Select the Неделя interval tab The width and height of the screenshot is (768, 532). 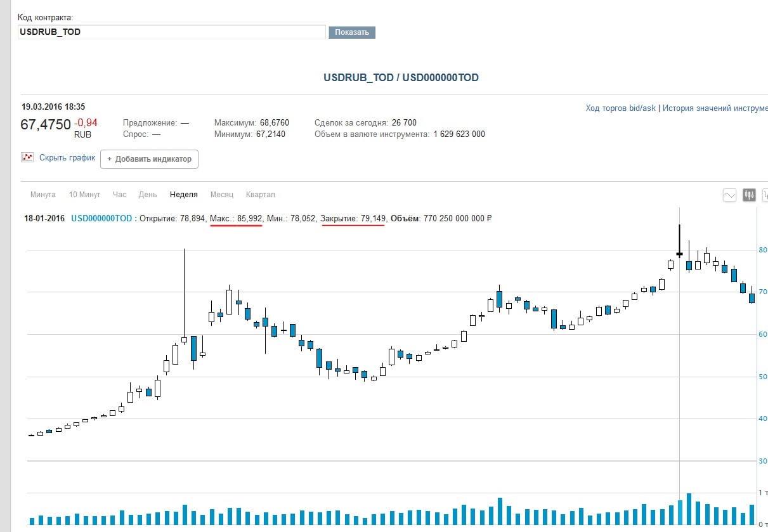(184, 195)
